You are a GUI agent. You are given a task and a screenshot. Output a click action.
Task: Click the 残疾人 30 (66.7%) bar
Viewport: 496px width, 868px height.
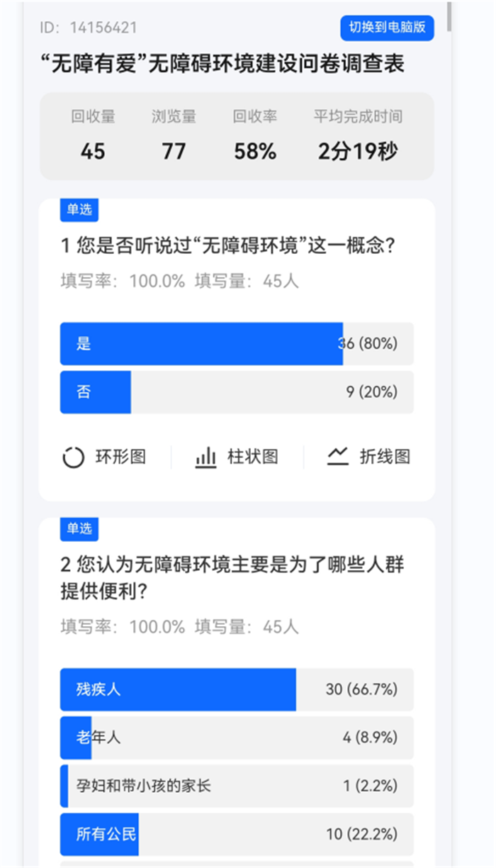(237, 689)
